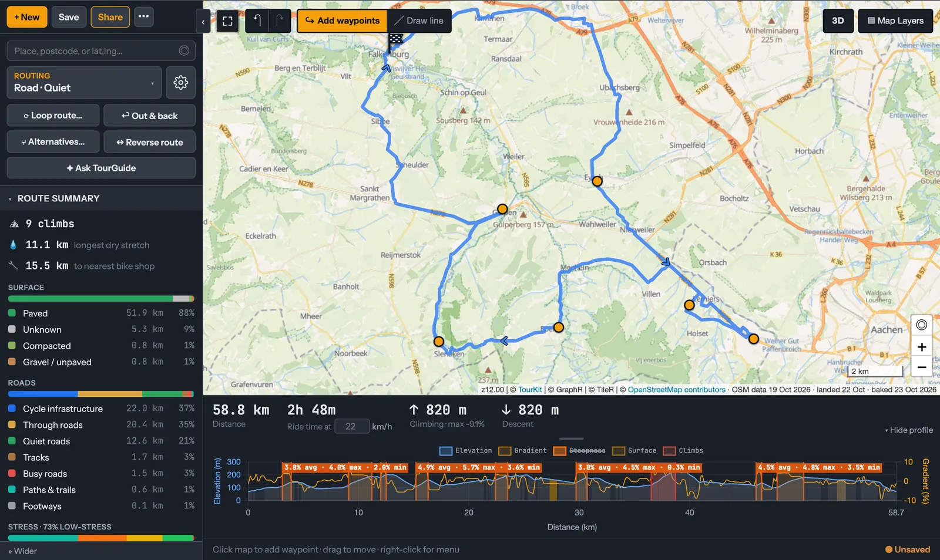Click the climbs mountain icon
940x560 pixels.
coord(14,224)
